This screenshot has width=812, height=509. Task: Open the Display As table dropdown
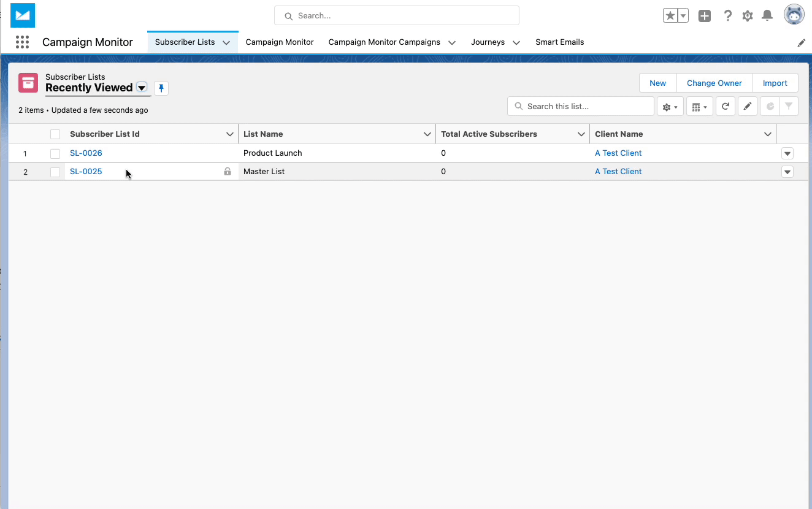699,107
